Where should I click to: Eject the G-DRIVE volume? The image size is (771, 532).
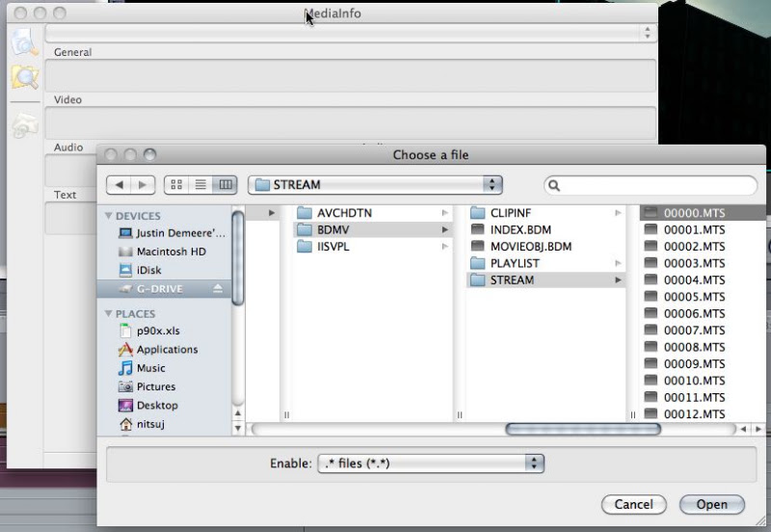pos(218,288)
